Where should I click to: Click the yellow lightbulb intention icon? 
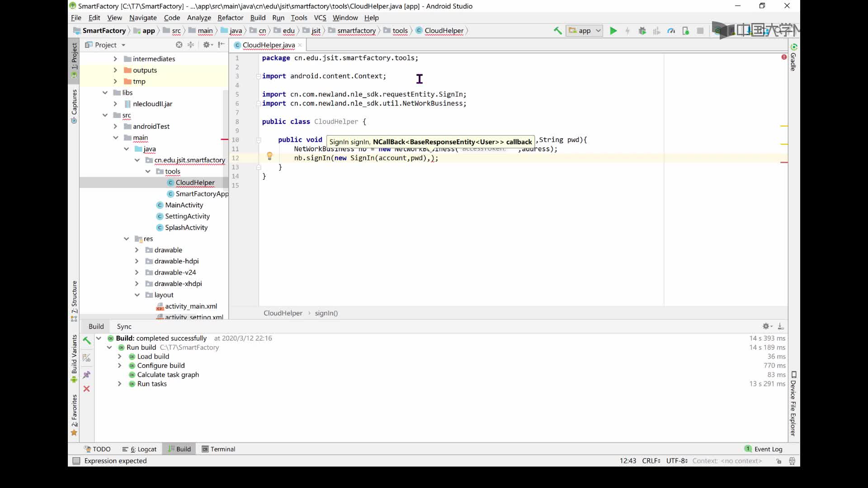pyautogui.click(x=269, y=156)
